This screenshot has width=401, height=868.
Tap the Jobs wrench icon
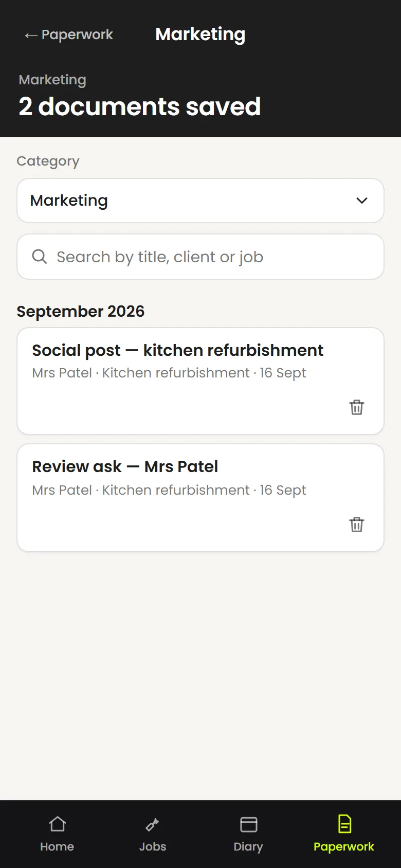pos(153,824)
